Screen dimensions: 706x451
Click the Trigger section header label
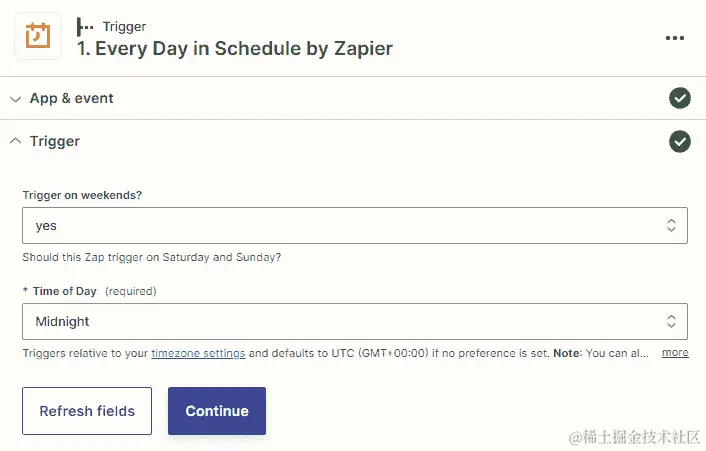[x=55, y=142]
